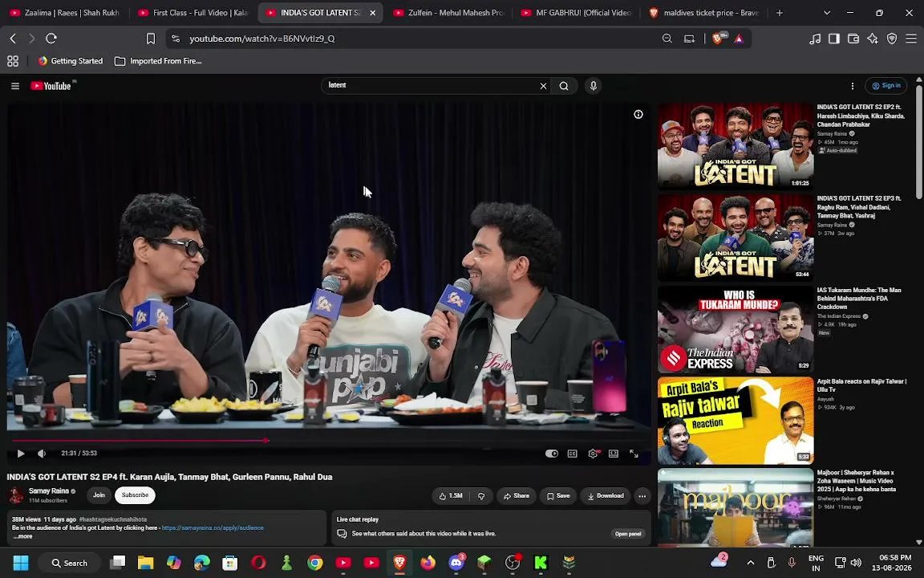Click the progress bar scrubber dot
This screenshot has width=924, height=578.
pyautogui.click(x=265, y=441)
